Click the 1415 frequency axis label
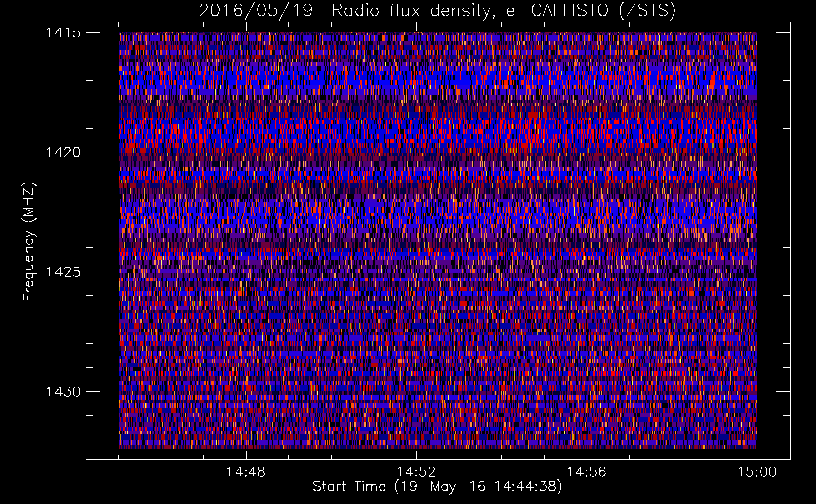 point(63,33)
